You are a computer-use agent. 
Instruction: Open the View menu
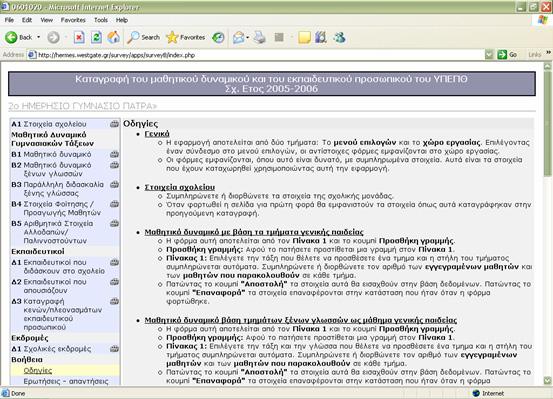(47, 20)
